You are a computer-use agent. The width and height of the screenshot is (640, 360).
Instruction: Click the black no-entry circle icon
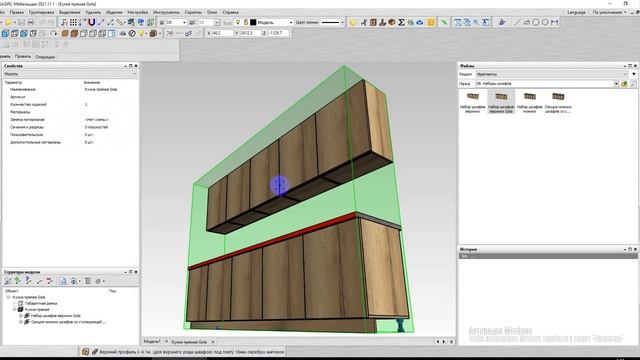tap(132, 33)
